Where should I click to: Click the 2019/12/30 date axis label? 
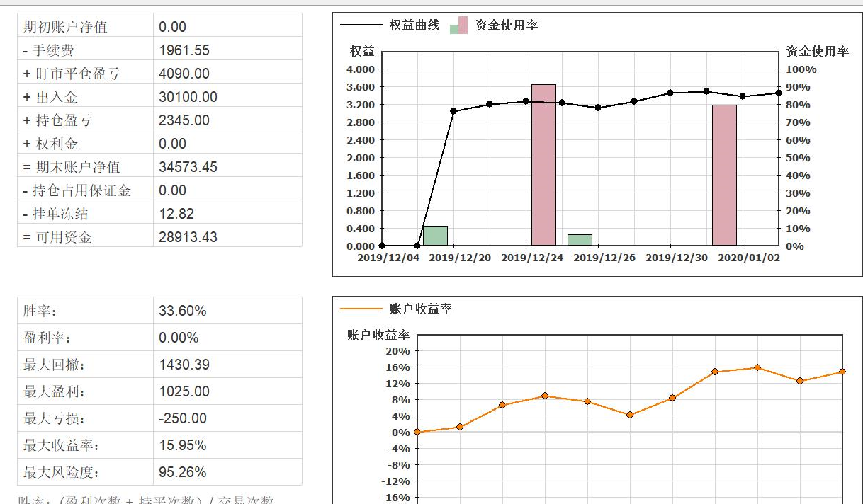tap(677, 258)
